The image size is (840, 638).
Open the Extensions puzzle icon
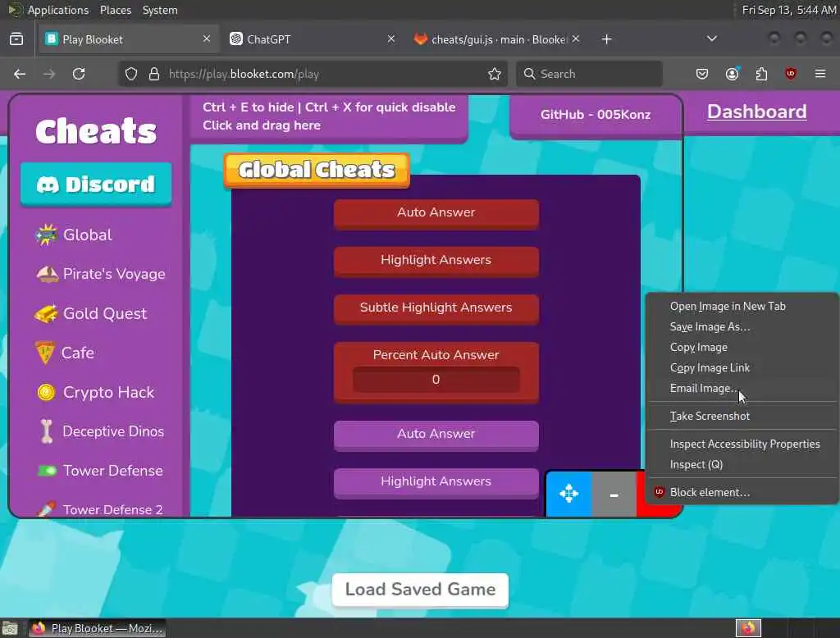tap(761, 74)
